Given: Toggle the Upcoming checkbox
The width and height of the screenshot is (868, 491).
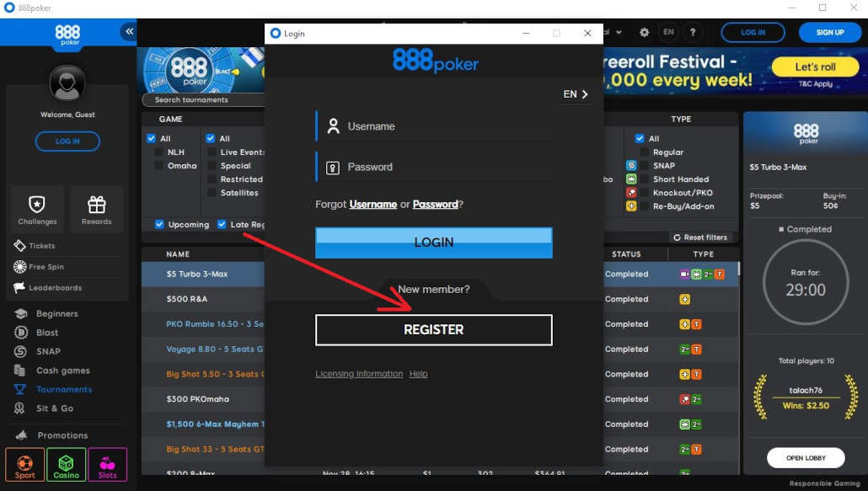Looking at the screenshot, I should (159, 224).
